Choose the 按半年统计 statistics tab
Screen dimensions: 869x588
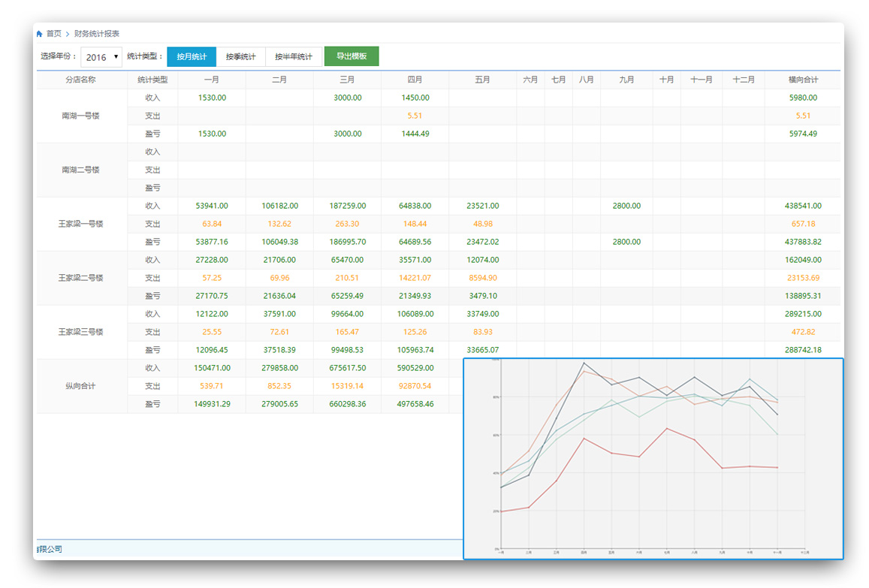point(294,57)
